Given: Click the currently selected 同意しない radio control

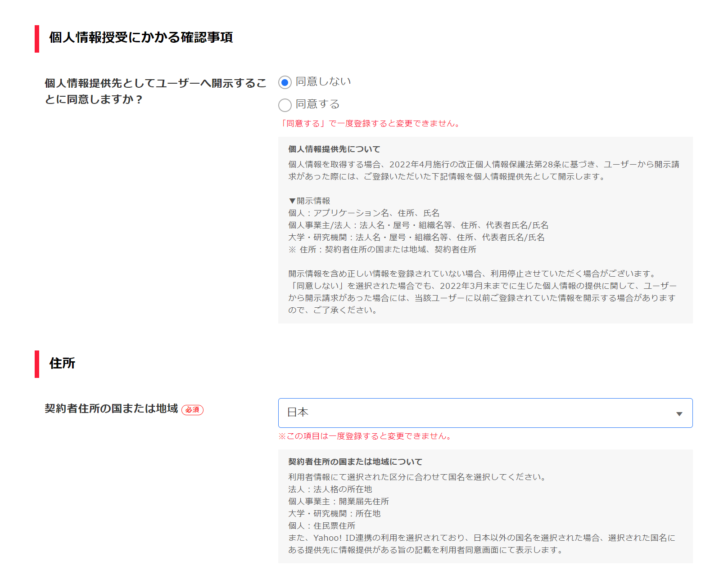Looking at the screenshot, I should [x=285, y=82].
